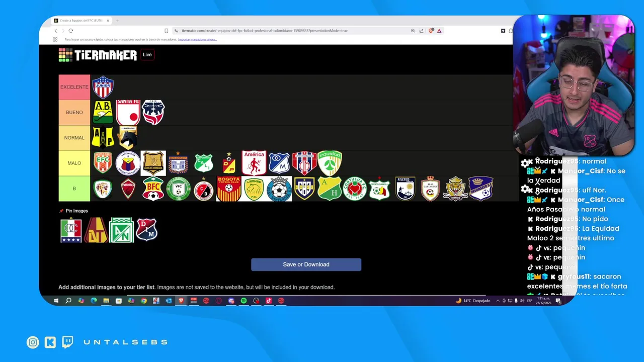Click the TierMaker logo
Screen dimensions: 644x362
[98, 55]
